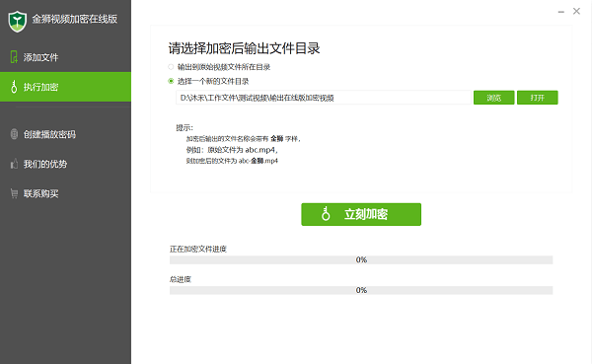Screen dimensions: 592x364
Task: Switch to the 执行加密 sidebar tab
Action: (65, 87)
